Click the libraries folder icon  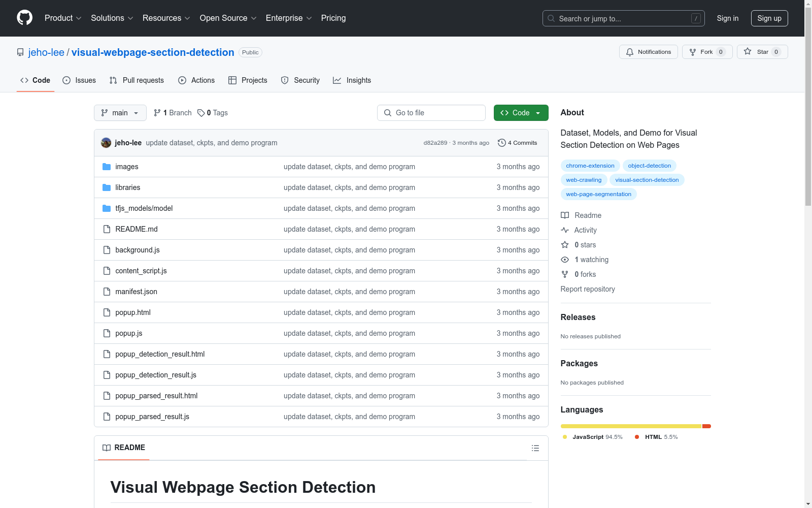click(107, 187)
